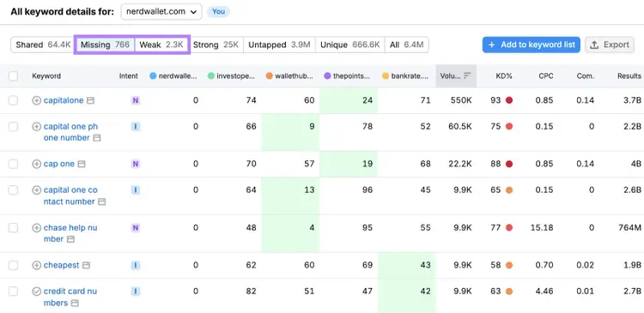Switch to the Weak 2.3K tab
Screen dimensions: 644x313
click(x=161, y=45)
